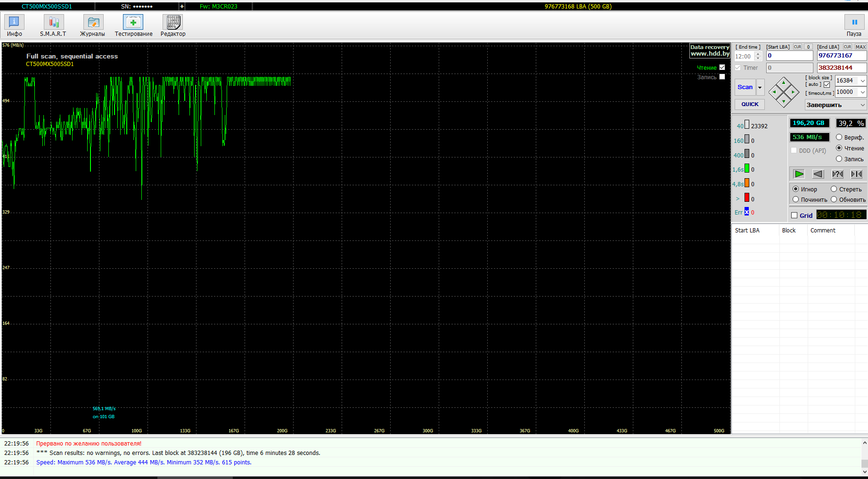Click the white 40 ms block swatch
The width and height of the screenshot is (868, 479).
[747, 124]
